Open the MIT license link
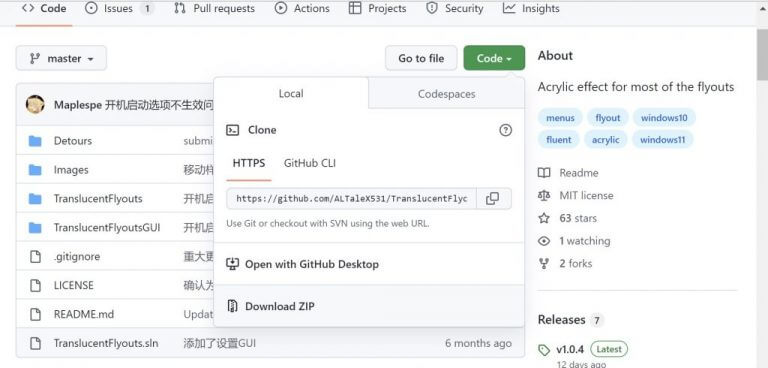Viewport: 768px width, 368px height. pyautogui.click(x=586, y=196)
